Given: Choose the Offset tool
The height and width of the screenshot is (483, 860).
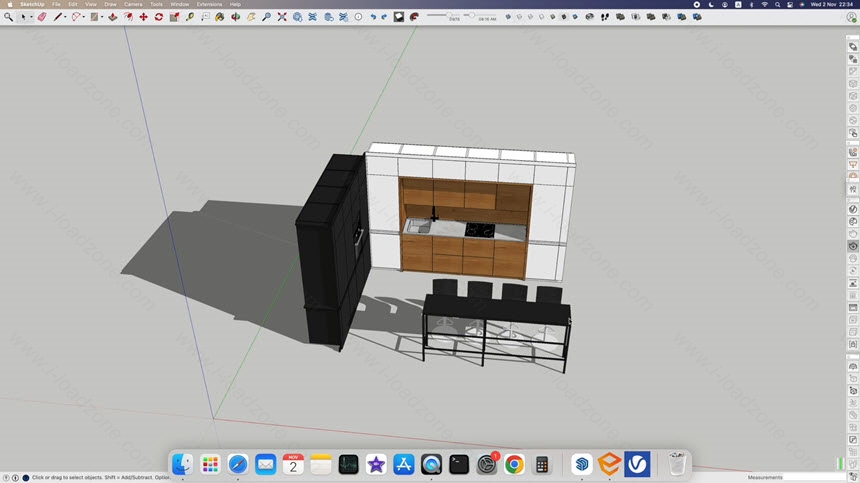Looking at the screenshot, I should click(128, 17).
